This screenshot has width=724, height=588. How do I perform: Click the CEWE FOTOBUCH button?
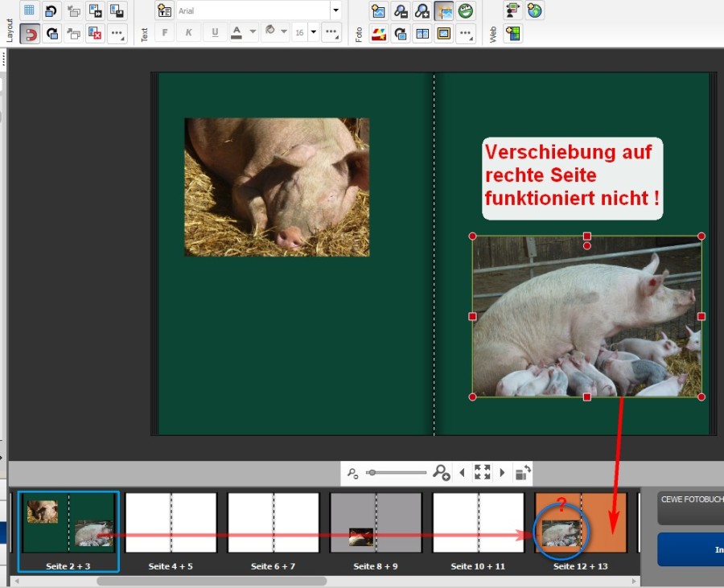[x=690, y=508]
